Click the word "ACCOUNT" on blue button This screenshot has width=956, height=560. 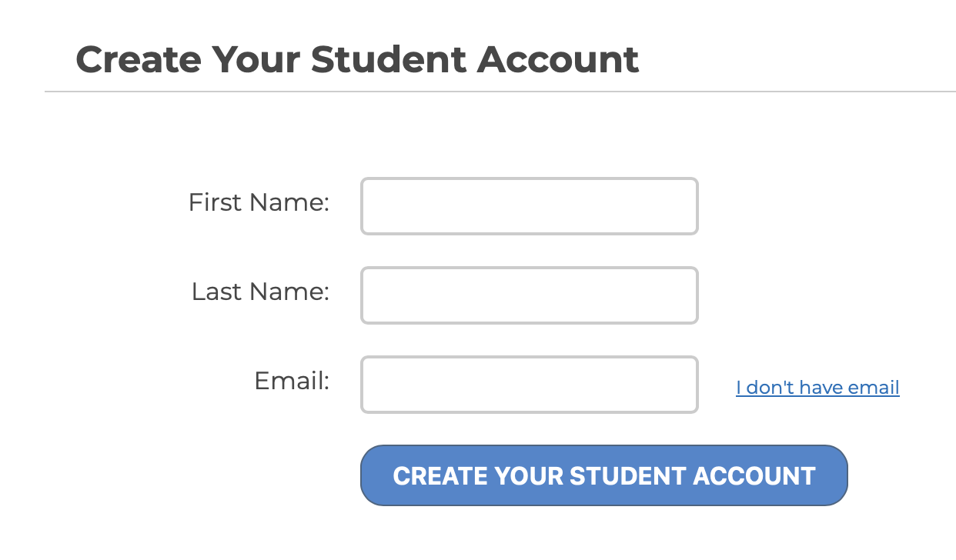(x=754, y=475)
